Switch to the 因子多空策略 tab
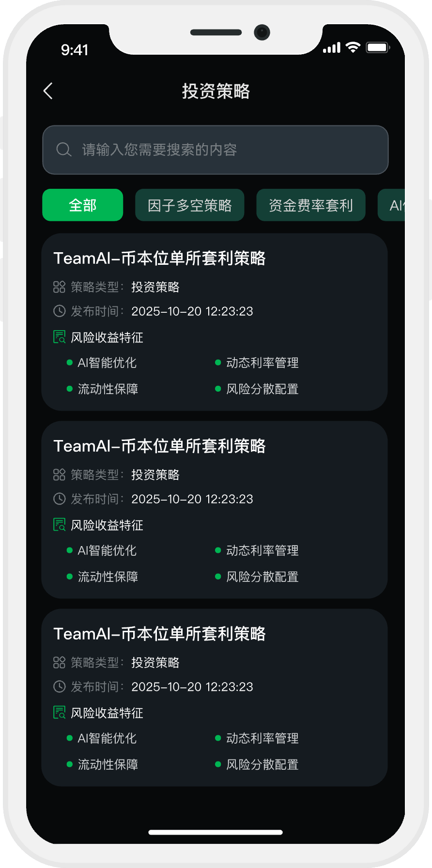Screen dimensions: 432x868 click(x=189, y=205)
